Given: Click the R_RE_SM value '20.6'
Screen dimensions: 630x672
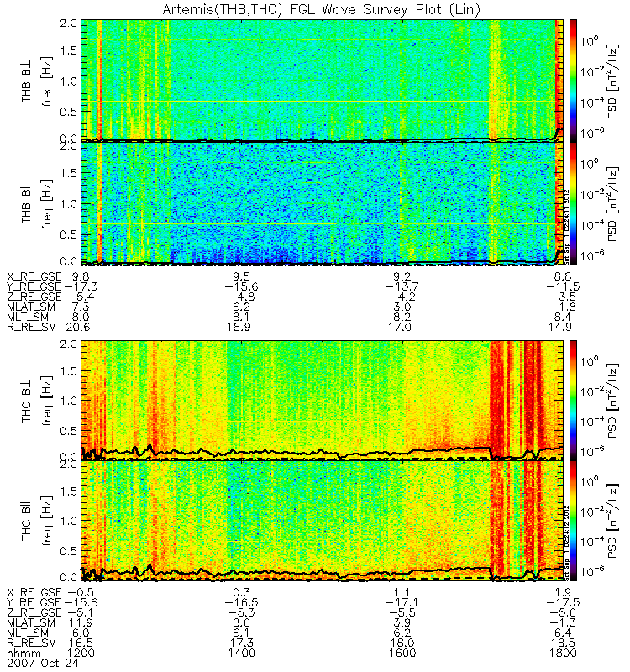Looking at the screenshot, I should pos(78,327).
